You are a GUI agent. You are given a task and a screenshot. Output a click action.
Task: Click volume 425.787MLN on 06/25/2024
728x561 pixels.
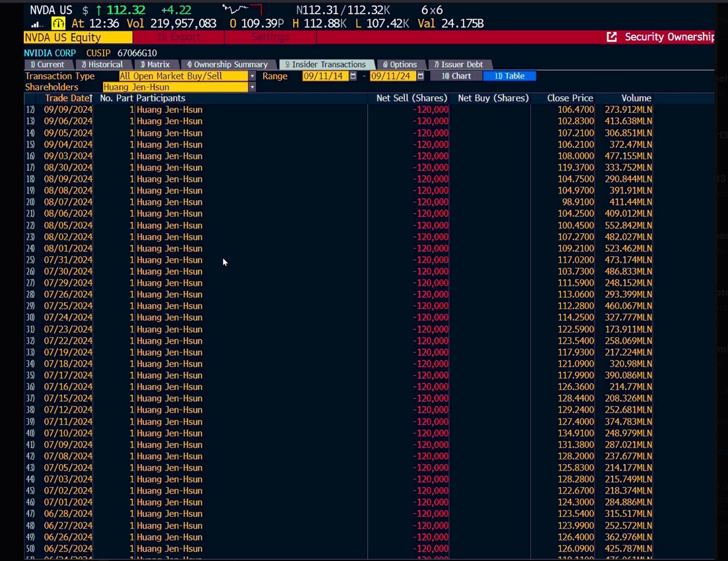[628, 549]
